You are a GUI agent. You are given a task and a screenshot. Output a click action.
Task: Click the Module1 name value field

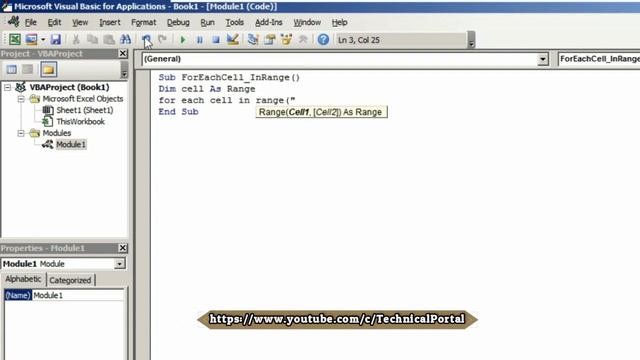point(78,296)
